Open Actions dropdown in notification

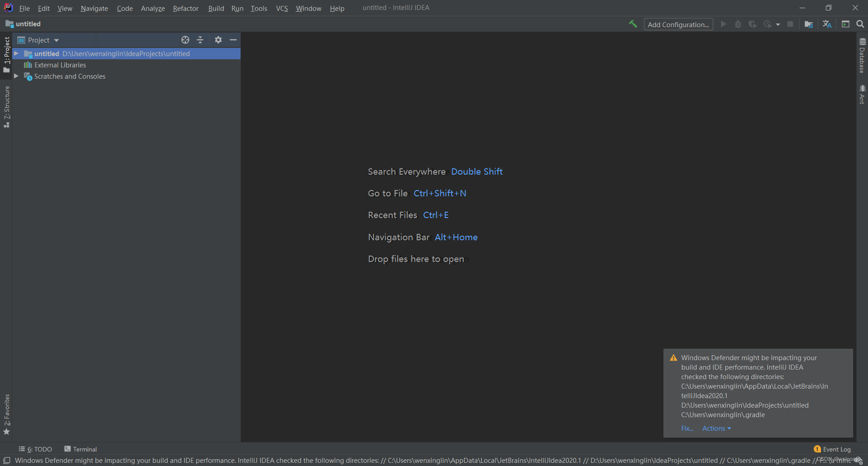pos(716,428)
